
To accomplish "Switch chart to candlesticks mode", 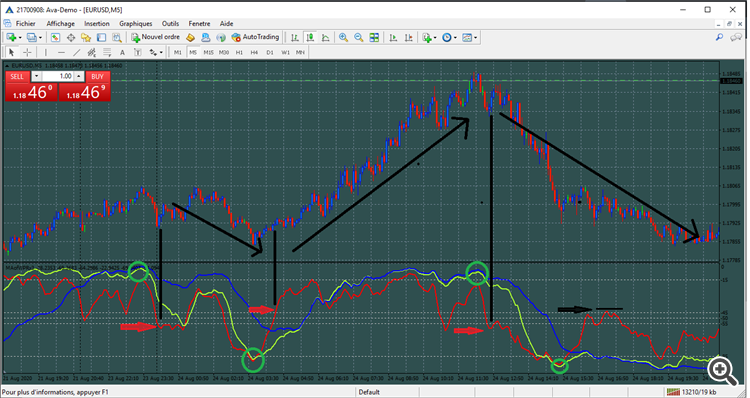I will point(310,37).
